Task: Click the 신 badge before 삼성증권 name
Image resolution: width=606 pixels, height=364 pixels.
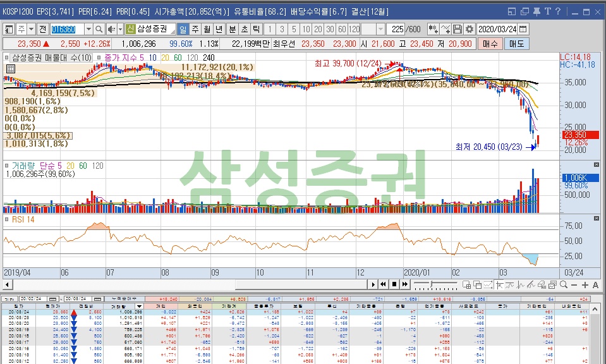Action: [x=130, y=29]
